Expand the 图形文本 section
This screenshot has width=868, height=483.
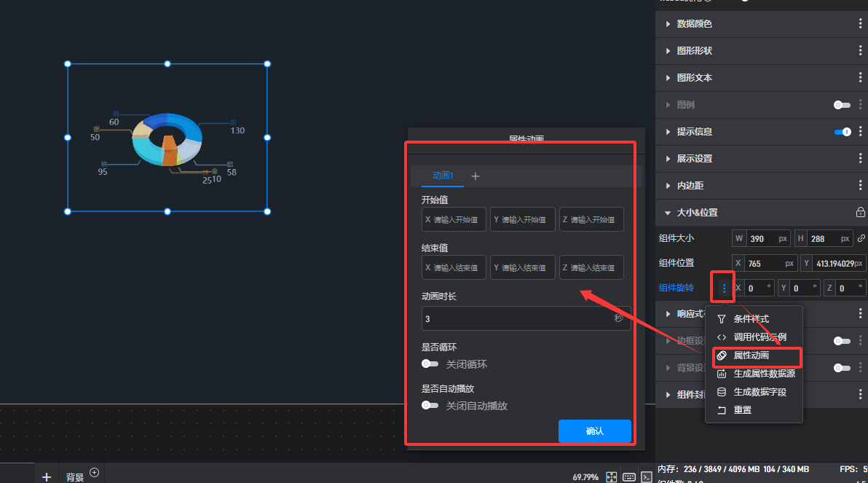click(668, 77)
